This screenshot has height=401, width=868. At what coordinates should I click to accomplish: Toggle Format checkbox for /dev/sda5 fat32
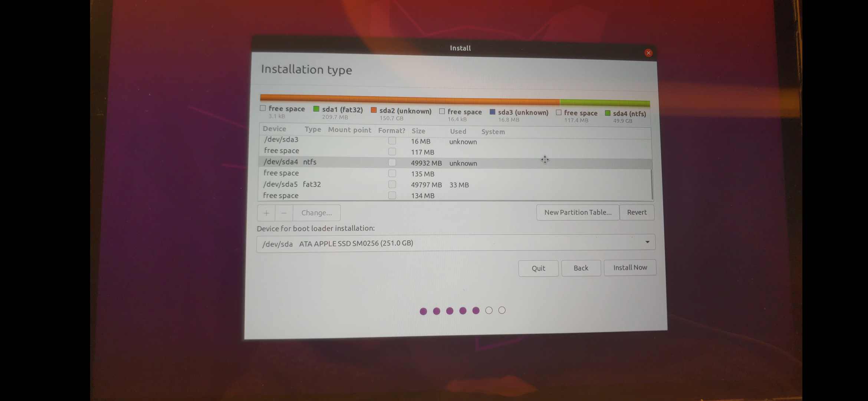392,185
